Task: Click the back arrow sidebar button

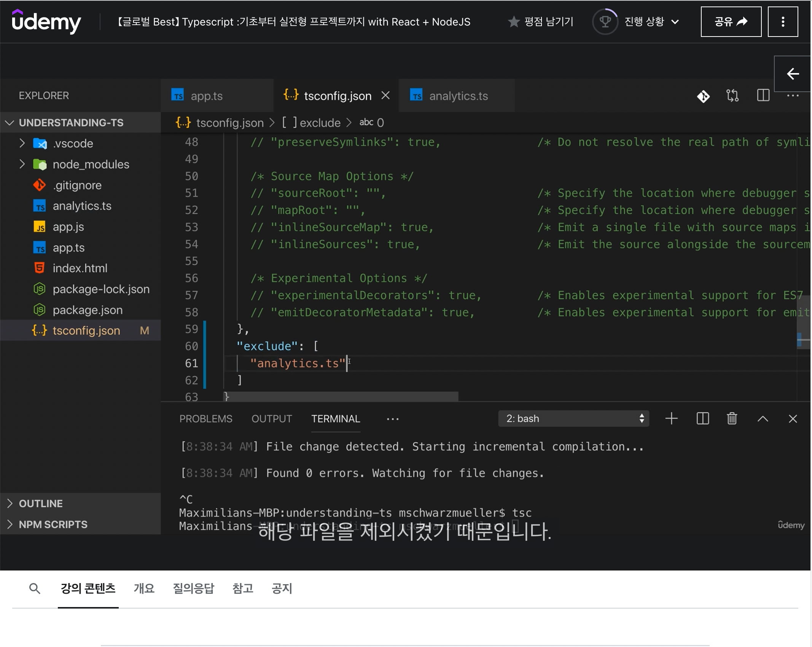Action: tap(792, 74)
